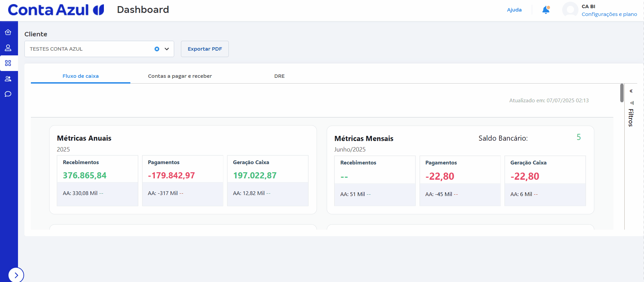Click annual Pagamentos value -179.842,97
The height and width of the screenshot is (282, 644).
pos(171,175)
